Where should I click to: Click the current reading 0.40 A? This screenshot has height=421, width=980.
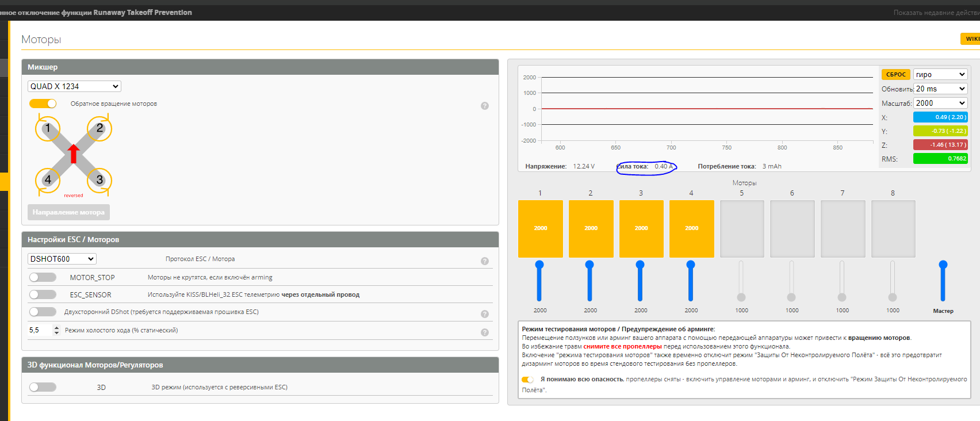[x=663, y=166]
